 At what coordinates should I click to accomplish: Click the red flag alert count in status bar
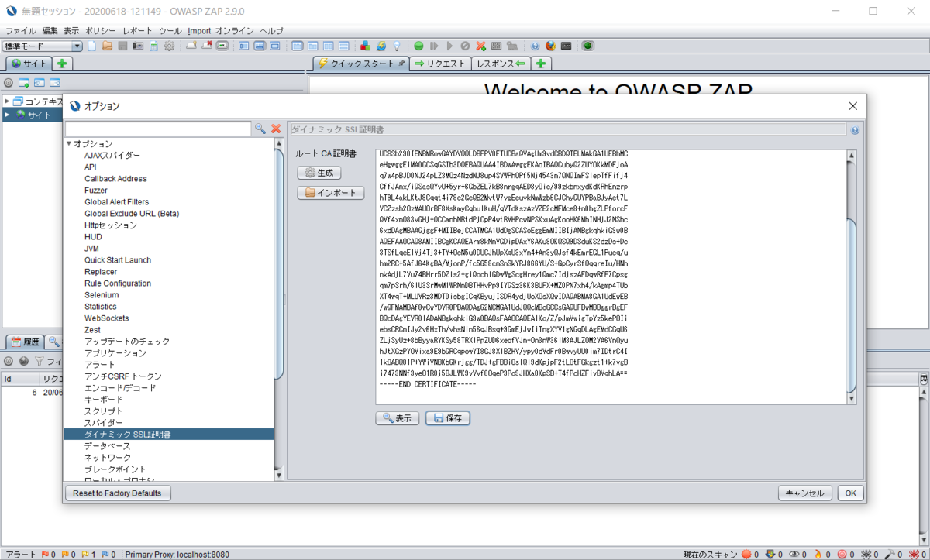(47, 555)
